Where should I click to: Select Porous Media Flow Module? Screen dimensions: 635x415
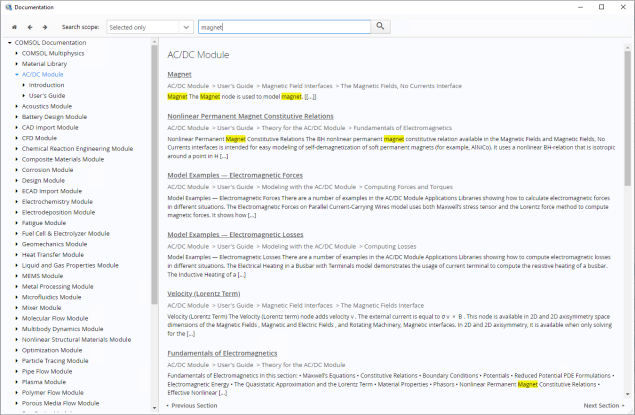60,403
